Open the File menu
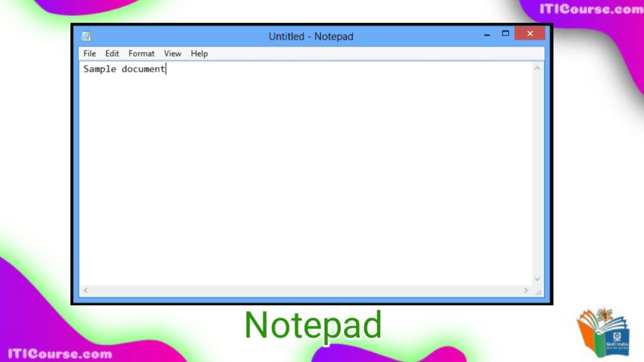This screenshot has width=644, height=362. coord(89,53)
